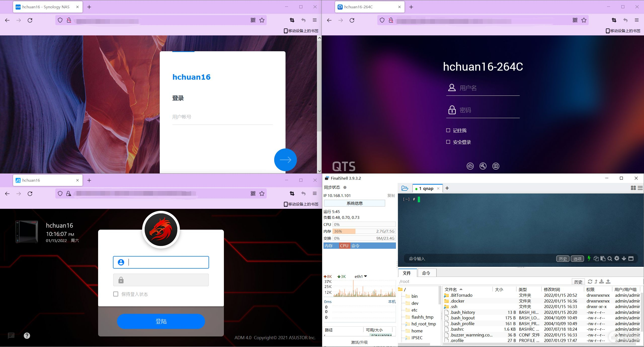Switch to the 命令 tab in bottom panel
The width and height of the screenshot is (644, 347).
pyautogui.click(x=426, y=273)
